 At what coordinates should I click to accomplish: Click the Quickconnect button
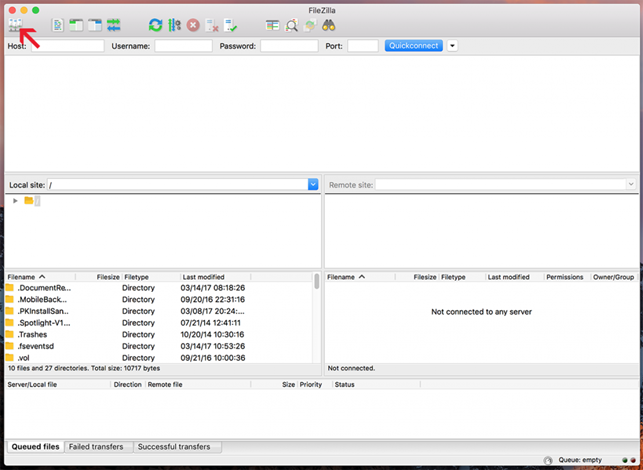pos(413,46)
